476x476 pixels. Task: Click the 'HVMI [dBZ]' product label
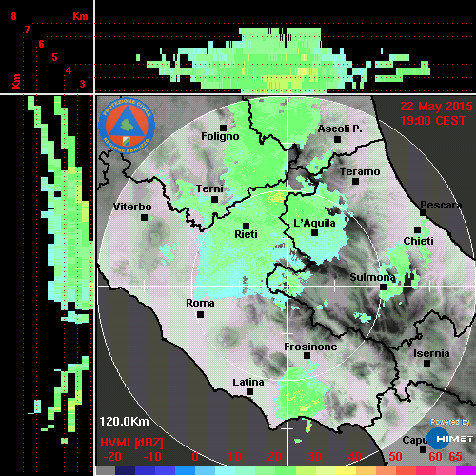point(131,443)
